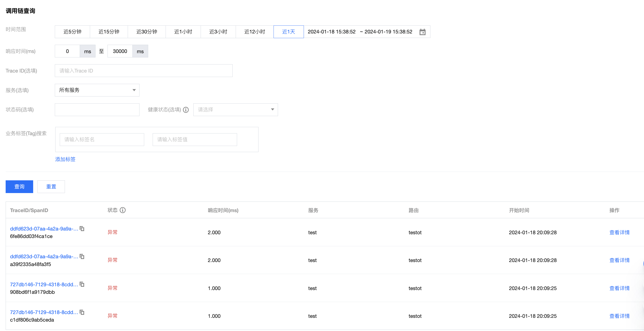Open trace link above span 6fe86dd03f4ca1ce
Screen dimensions: 644x331
[x=44, y=229]
